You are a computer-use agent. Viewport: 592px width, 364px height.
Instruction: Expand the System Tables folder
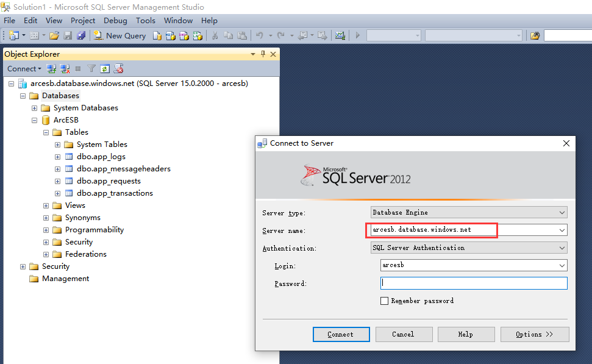tap(57, 145)
